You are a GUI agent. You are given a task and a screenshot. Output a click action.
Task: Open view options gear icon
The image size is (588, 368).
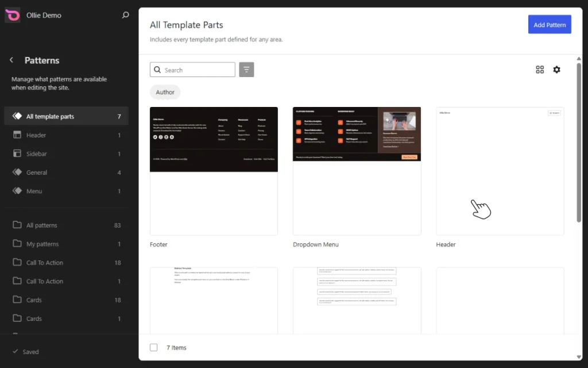pyautogui.click(x=556, y=70)
